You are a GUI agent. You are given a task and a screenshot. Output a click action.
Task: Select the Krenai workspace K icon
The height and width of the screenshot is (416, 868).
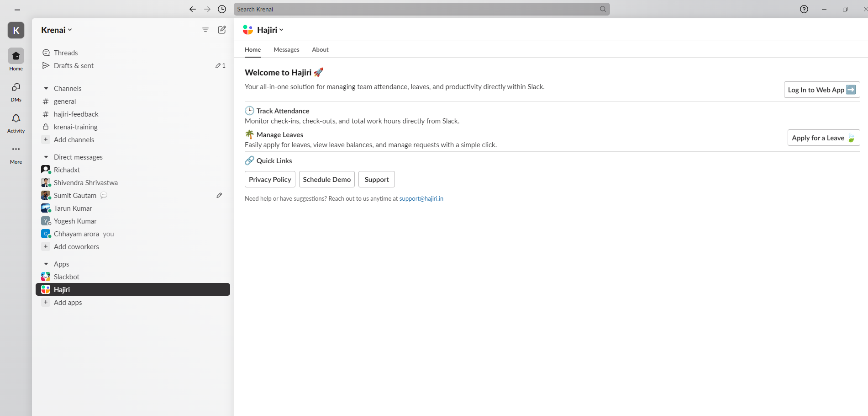(x=16, y=30)
